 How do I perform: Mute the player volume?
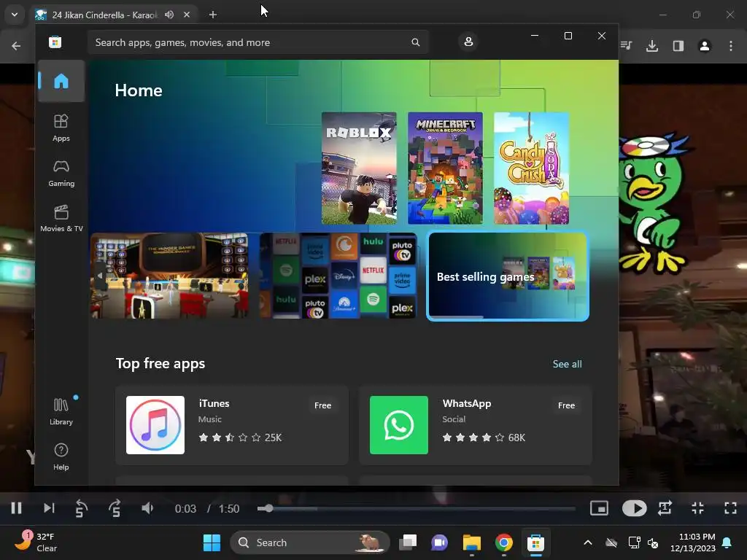point(147,508)
